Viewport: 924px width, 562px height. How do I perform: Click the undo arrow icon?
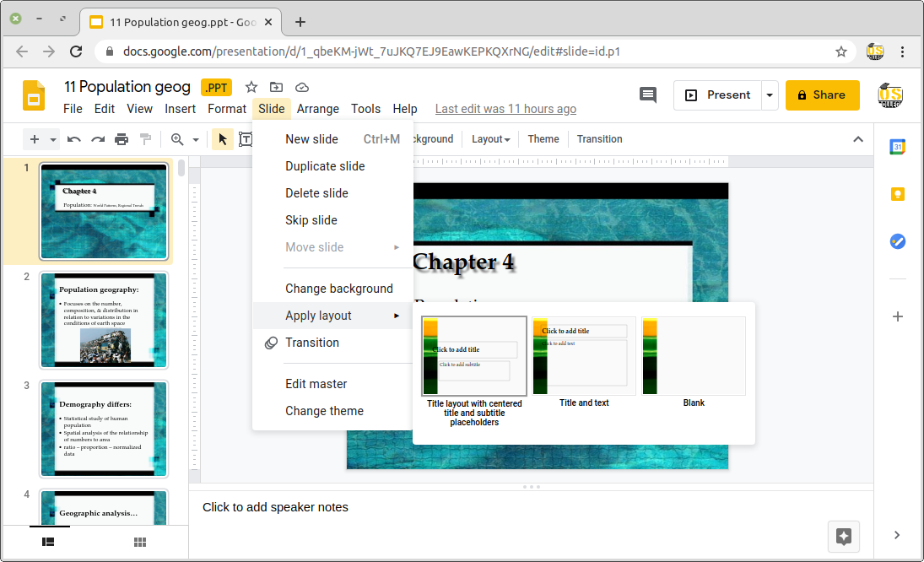(74, 139)
